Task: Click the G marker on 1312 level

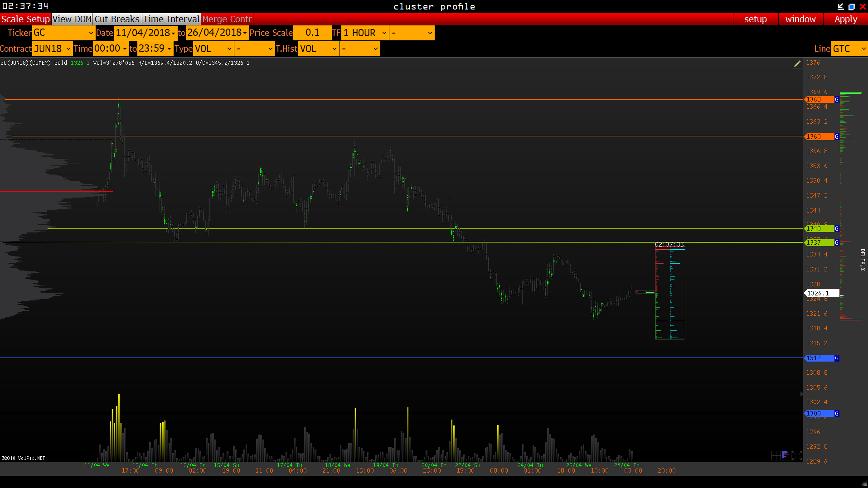Action: 837,358
